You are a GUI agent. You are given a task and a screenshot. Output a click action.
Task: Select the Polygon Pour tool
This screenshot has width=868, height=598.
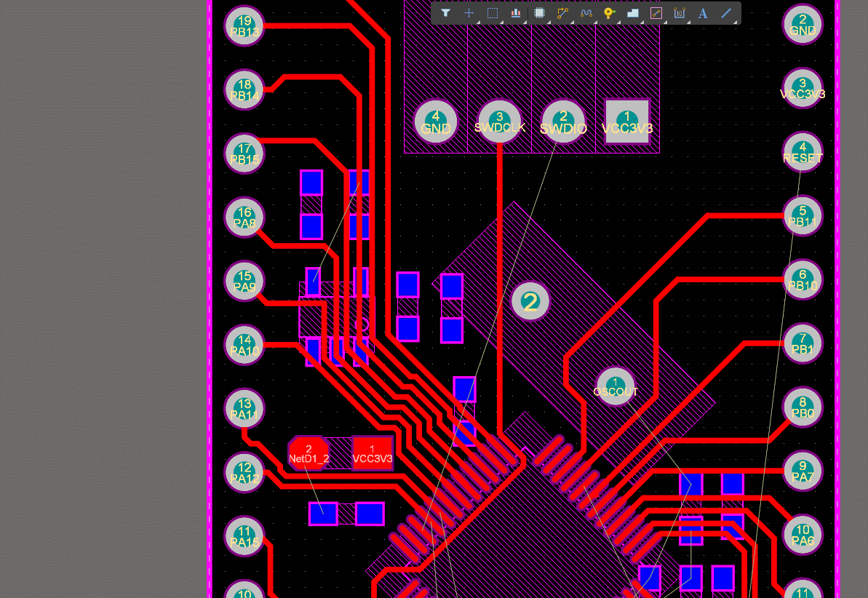[633, 13]
